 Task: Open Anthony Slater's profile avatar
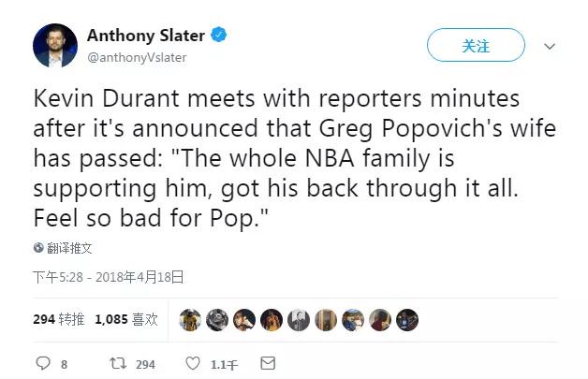[54, 45]
